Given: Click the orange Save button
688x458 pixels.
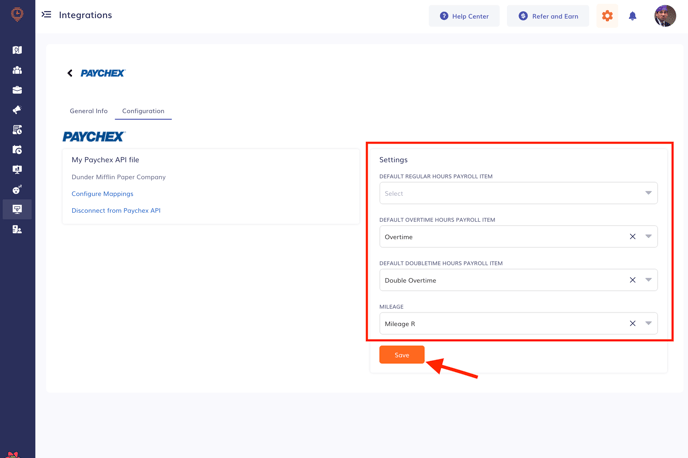Looking at the screenshot, I should coord(401,355).
